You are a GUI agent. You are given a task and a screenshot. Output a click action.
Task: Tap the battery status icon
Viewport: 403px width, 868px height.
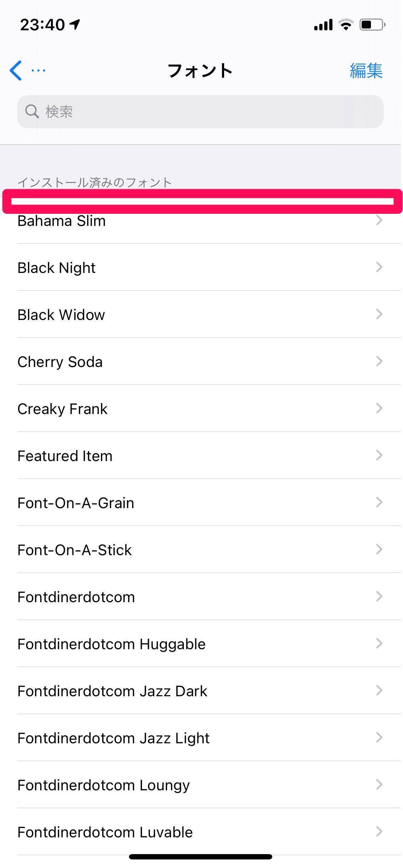pos(372,25)
